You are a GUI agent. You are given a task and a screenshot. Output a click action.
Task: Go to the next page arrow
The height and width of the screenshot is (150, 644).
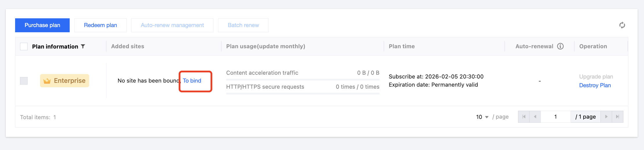pos(606,117)
